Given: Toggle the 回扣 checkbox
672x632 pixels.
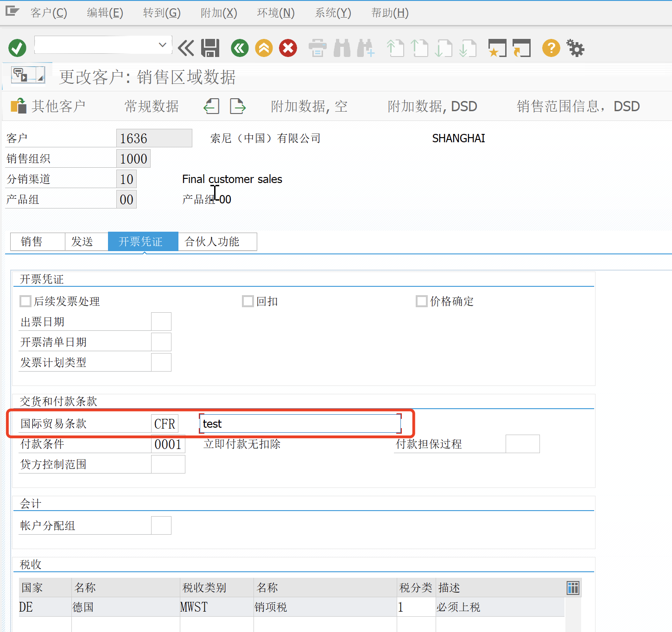Looking at the screenshot, I should tap(248, 302).
